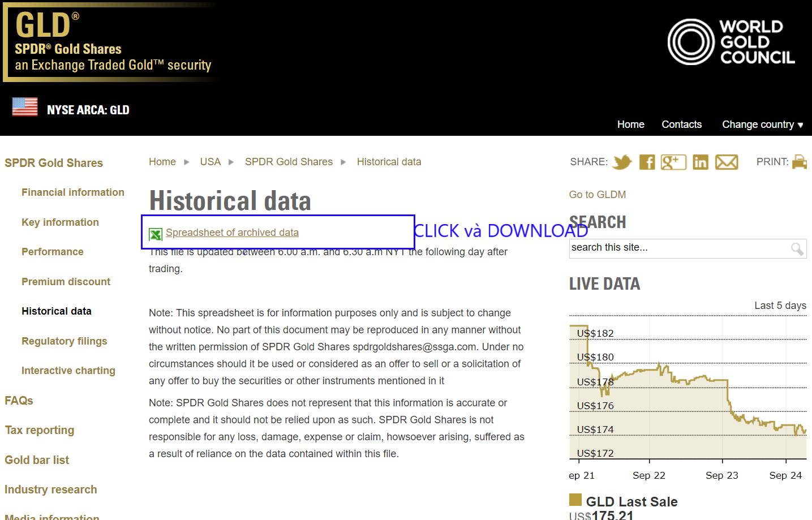
Task: Open Financial information sidebar item
Action: (73, 192)
